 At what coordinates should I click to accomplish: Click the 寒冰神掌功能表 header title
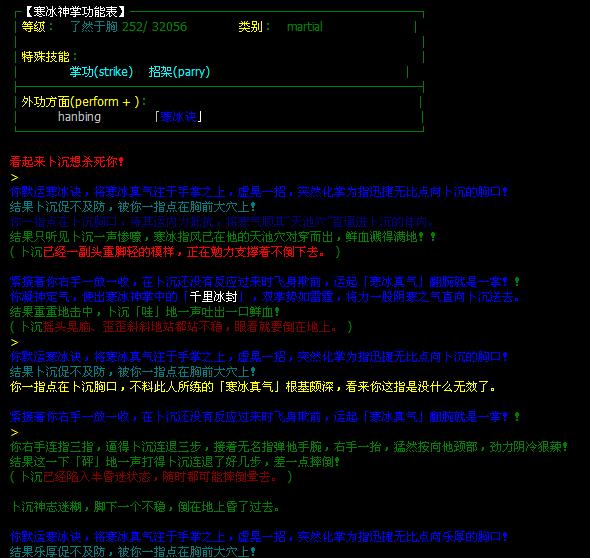pos(75,11)
